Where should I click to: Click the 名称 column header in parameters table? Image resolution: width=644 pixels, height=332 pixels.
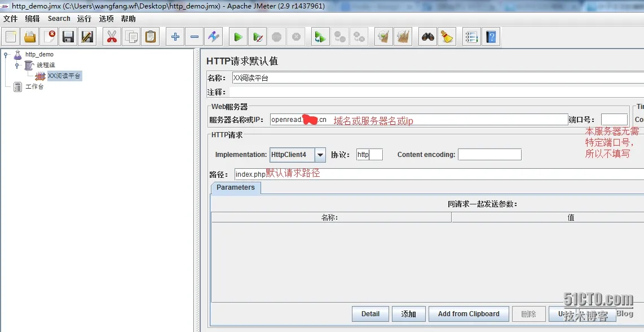[x=331, y=217]
